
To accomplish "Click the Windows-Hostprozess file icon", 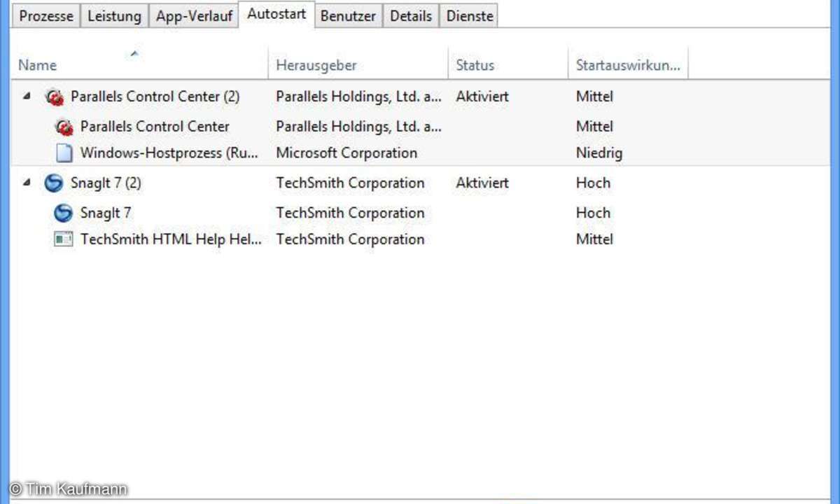I will [64, 153].
